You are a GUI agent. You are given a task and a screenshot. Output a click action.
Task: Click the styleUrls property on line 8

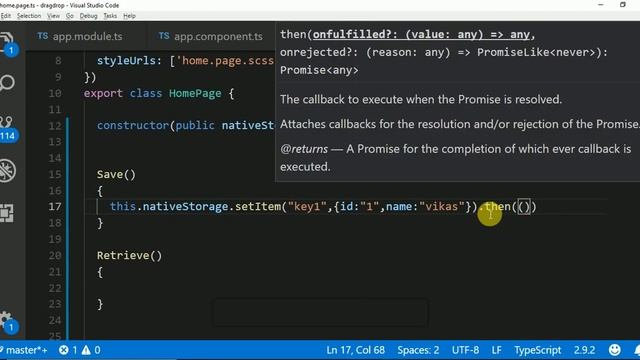point(126,61)
